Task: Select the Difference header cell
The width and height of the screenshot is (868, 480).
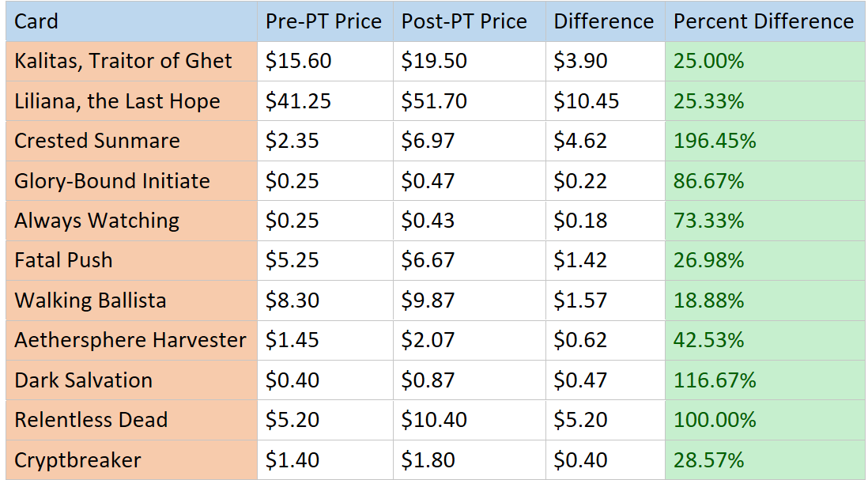Action: tap(604, 21)
